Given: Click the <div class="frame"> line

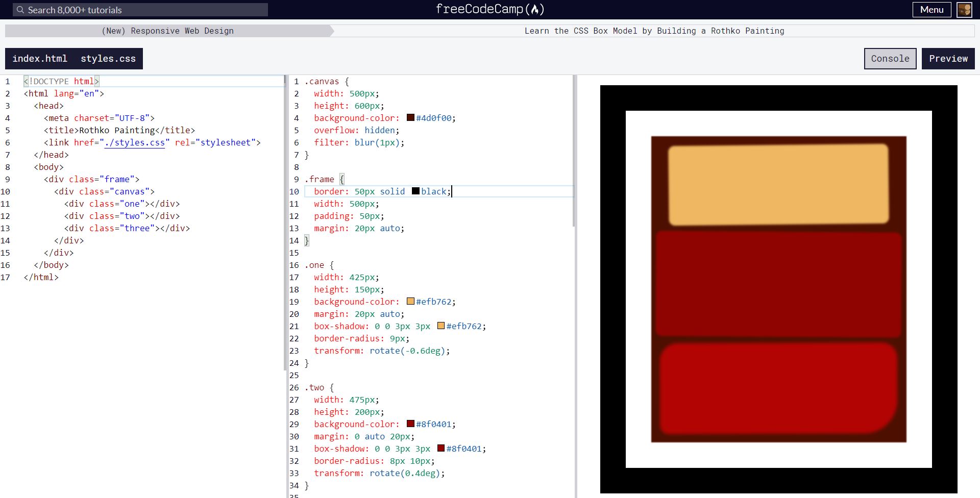Looking at the screenshot, I should coord(91,179).
